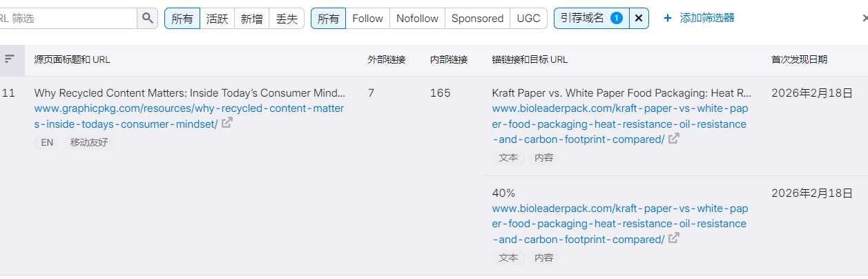Filter by Nofollow link type
This screenshot has width=868, height=279.
tap(417, 19)
